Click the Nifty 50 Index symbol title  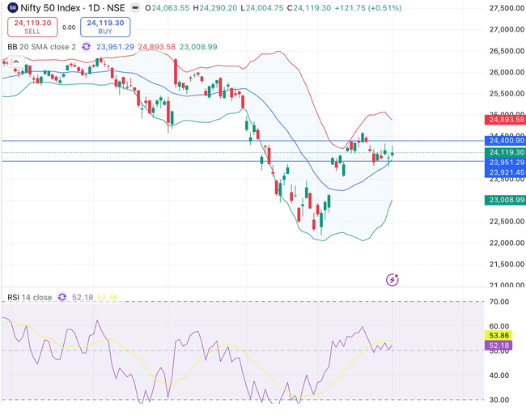click(73, 8)
